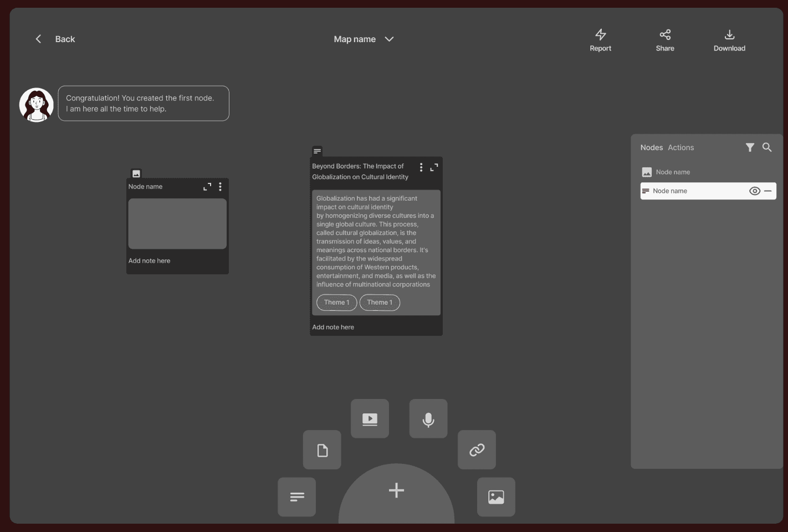Filter the nodes list
This screenshot has width=788, height=532.
(x=750, y=147)
